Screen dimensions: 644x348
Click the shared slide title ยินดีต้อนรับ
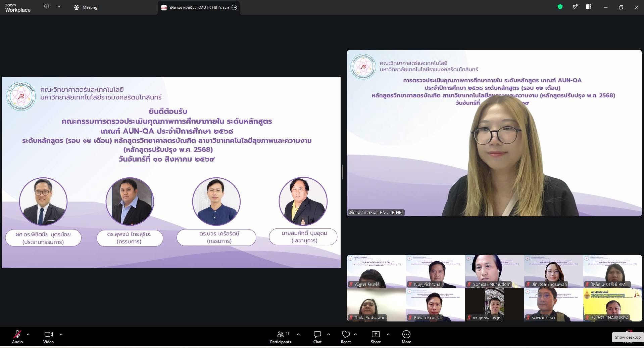[168, 111]
